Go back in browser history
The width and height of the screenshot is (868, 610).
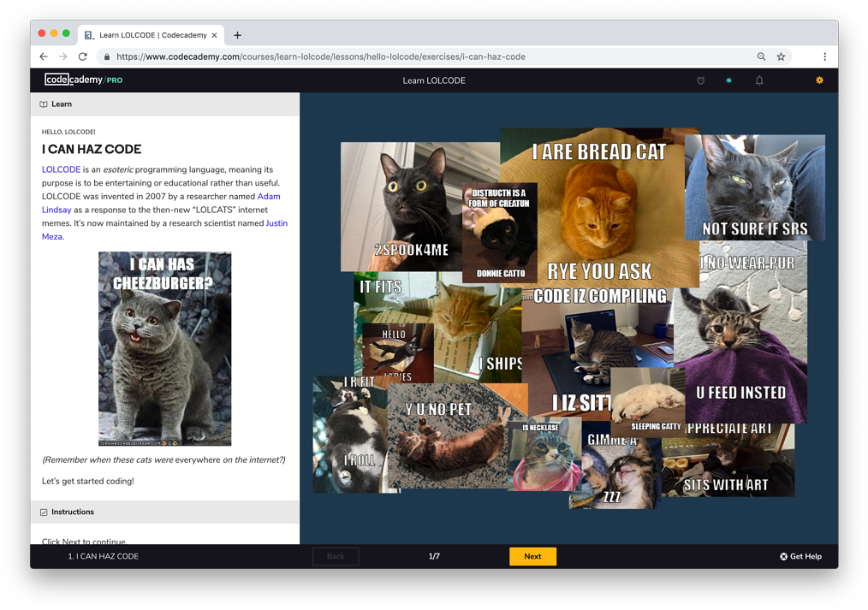coord(44,56)
